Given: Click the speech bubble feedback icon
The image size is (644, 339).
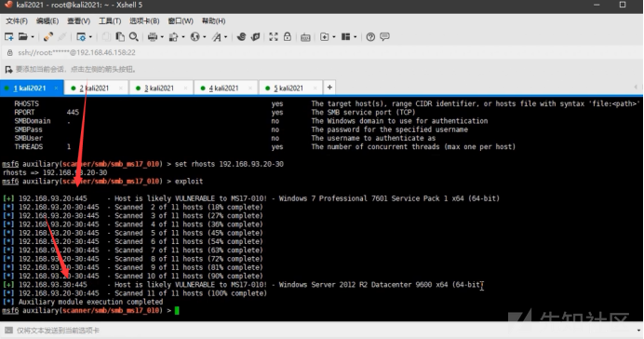Looking at the screenshot, I should pyautogui.click(x=385, y=37).
